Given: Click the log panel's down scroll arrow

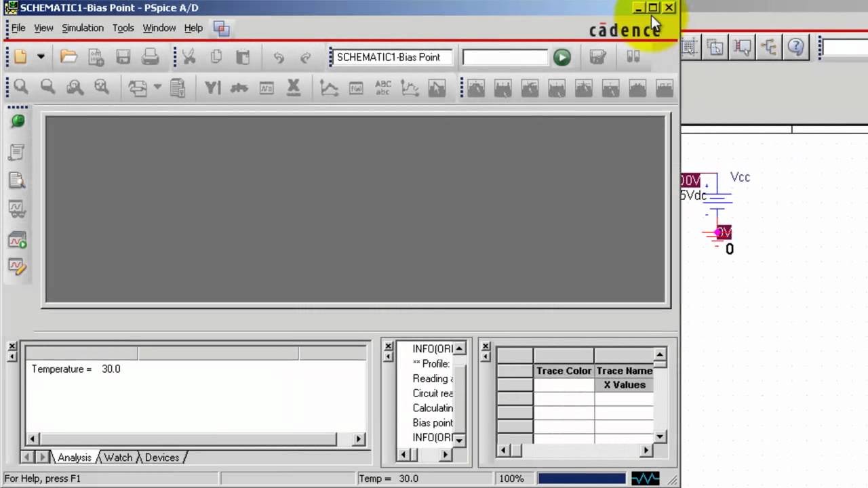Looking at the screenshot, I should [459, 440].
